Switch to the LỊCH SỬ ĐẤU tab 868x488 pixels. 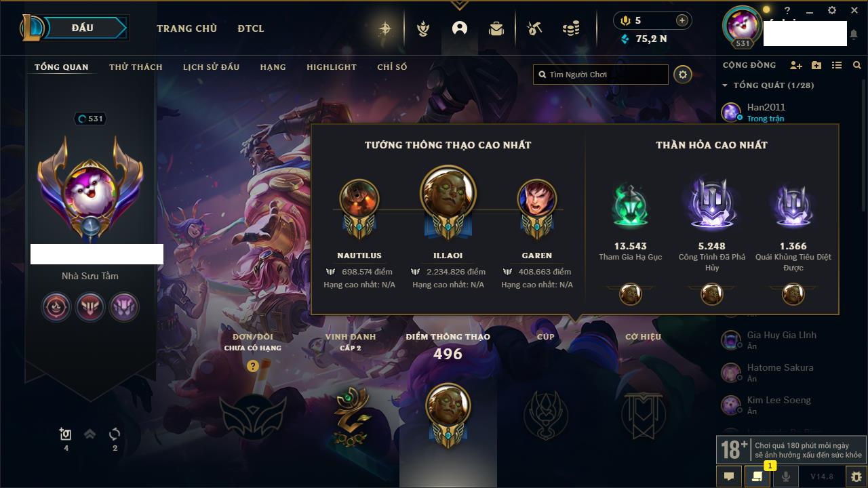(211, 67)
